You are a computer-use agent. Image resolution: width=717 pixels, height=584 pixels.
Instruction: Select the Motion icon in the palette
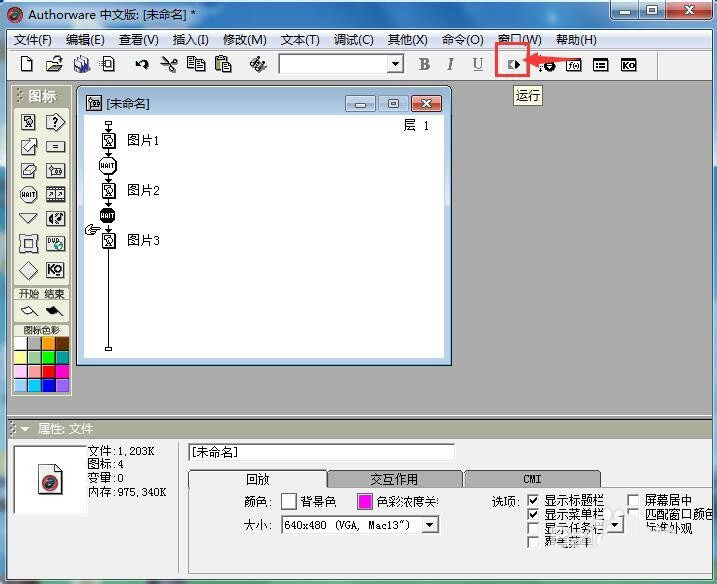point(28,146)
